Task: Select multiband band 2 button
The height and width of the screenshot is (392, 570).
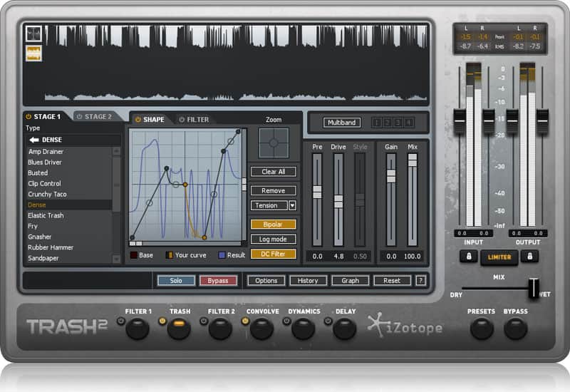Action: coord(388,123)
